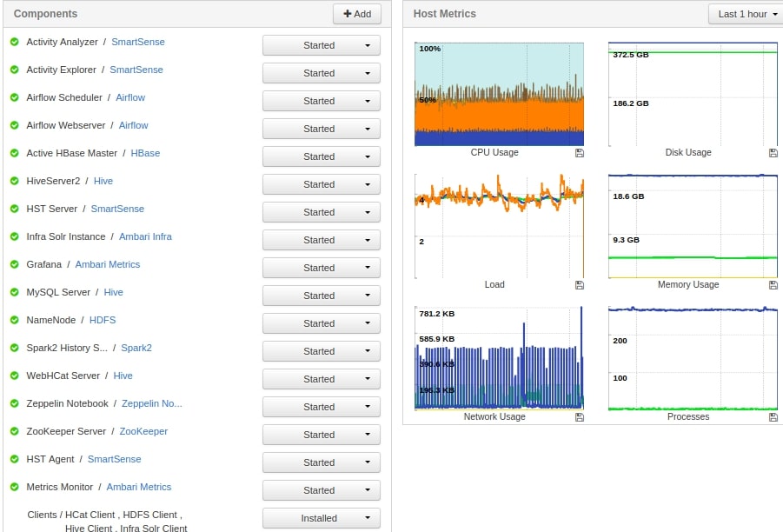783x532 pixels.
Task: Open the Started dropdown for Zeppelin Notebook
Action: (321, 407)
